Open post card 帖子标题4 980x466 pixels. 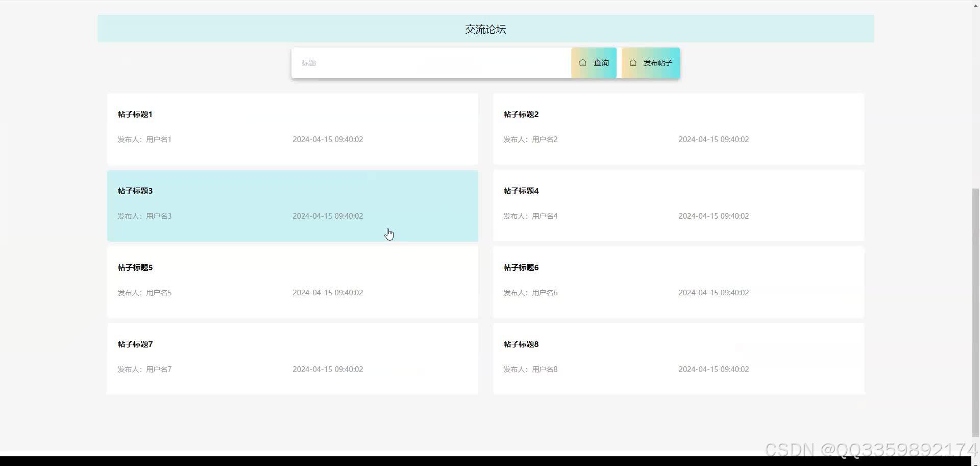(x=678, y=205)
